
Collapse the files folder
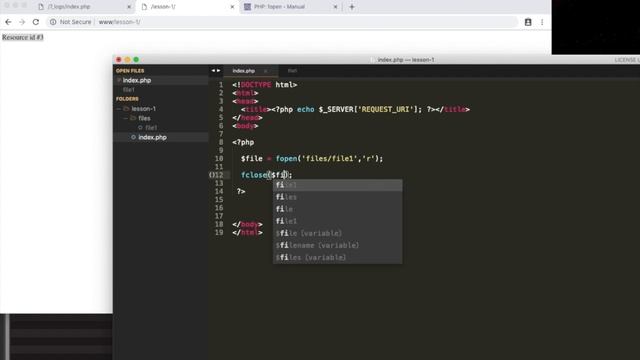point(126,118)
